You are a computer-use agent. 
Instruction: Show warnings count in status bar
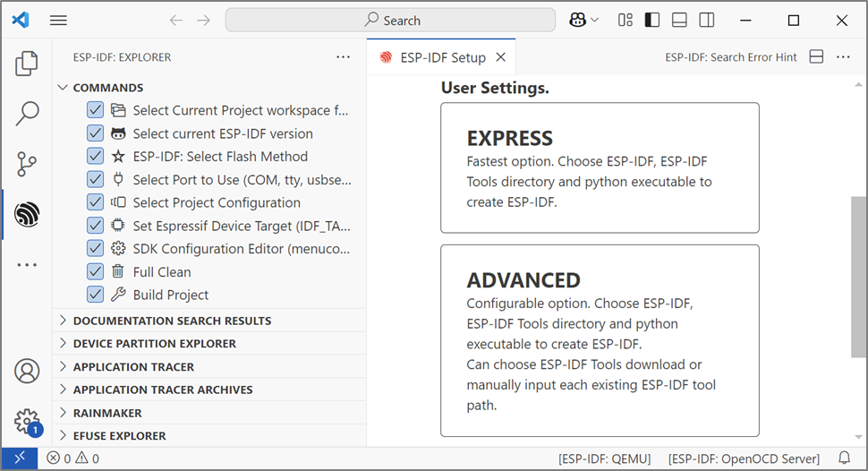(88, 458)
